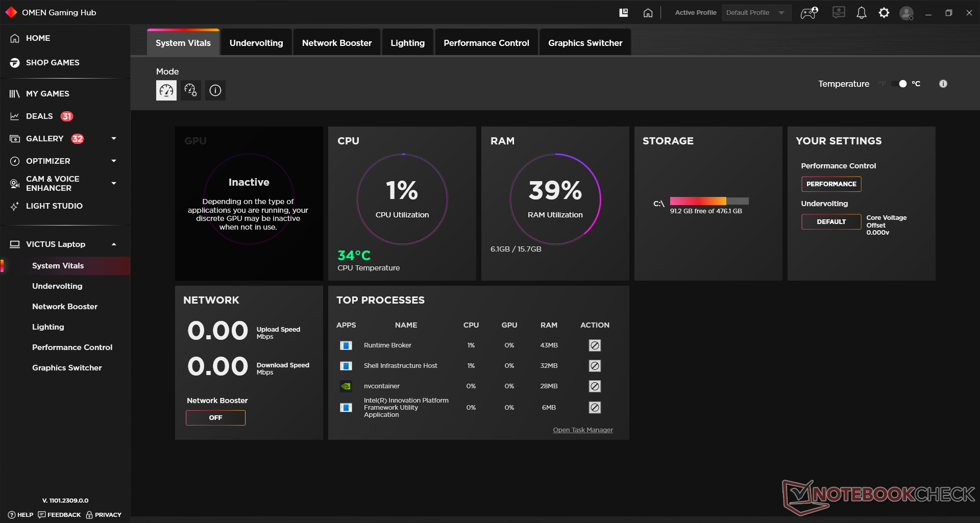Click the °F temperature unit label

(x=883, y=84)
